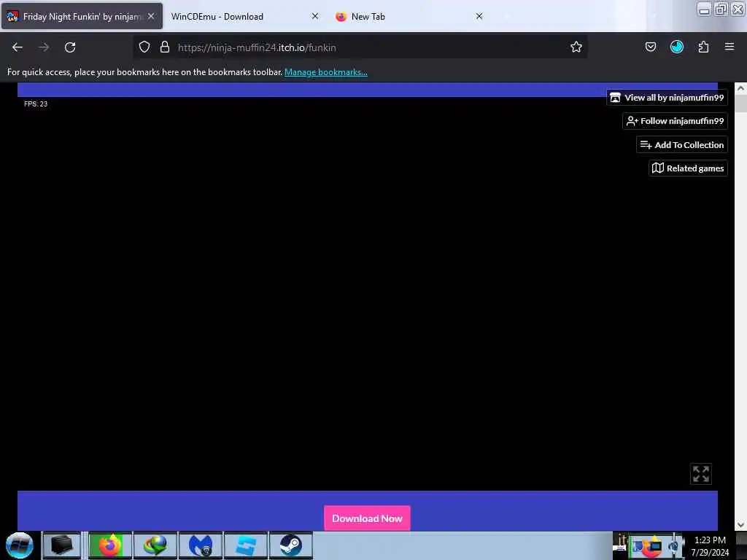
Task: Open the Extensions puzzle-piece menu
Action: click(703, 47)
